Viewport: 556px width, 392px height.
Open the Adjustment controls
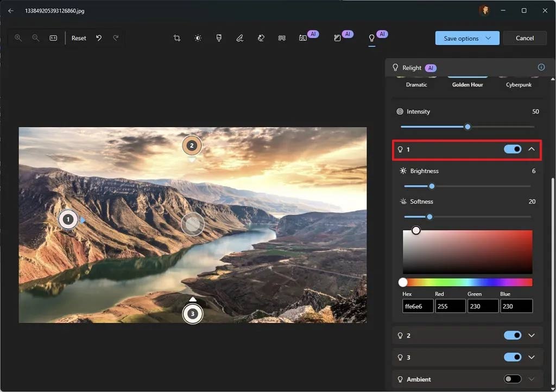tap(198, 38)
